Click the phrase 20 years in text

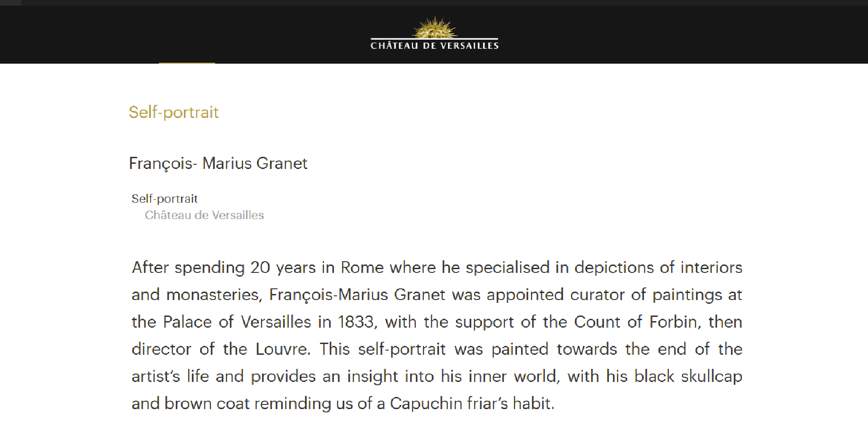coord(283,267)
